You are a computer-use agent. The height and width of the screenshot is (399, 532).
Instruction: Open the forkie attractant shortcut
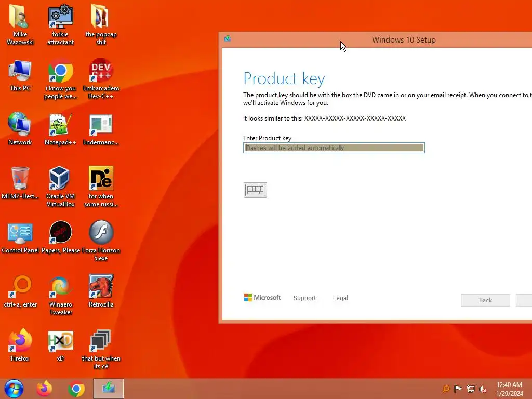[60, 24]
